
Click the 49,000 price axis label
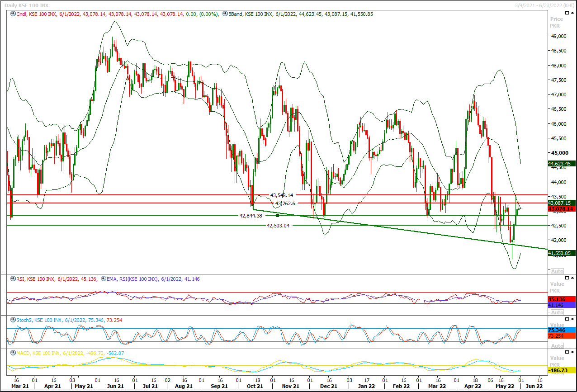click(x=558, y=36)
